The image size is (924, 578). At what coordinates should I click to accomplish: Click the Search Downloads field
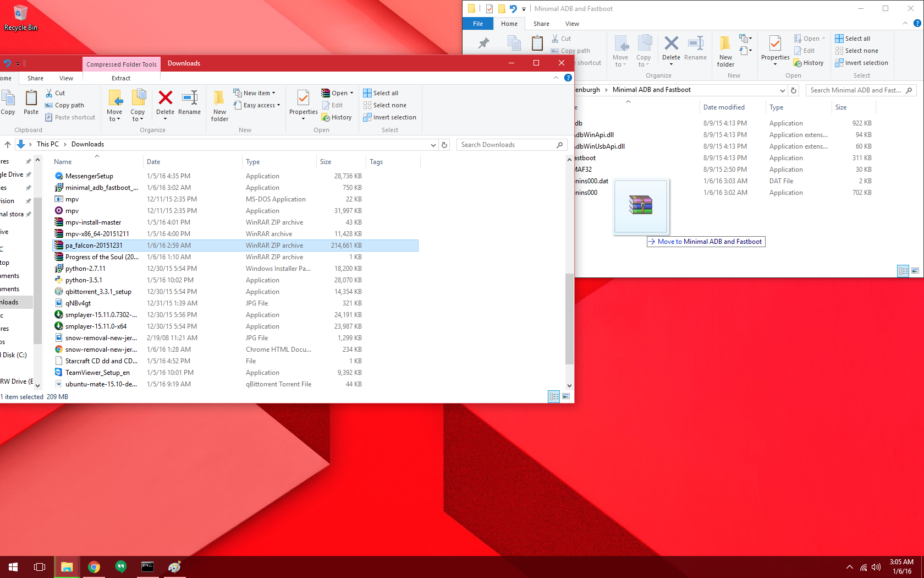point(511,145)
